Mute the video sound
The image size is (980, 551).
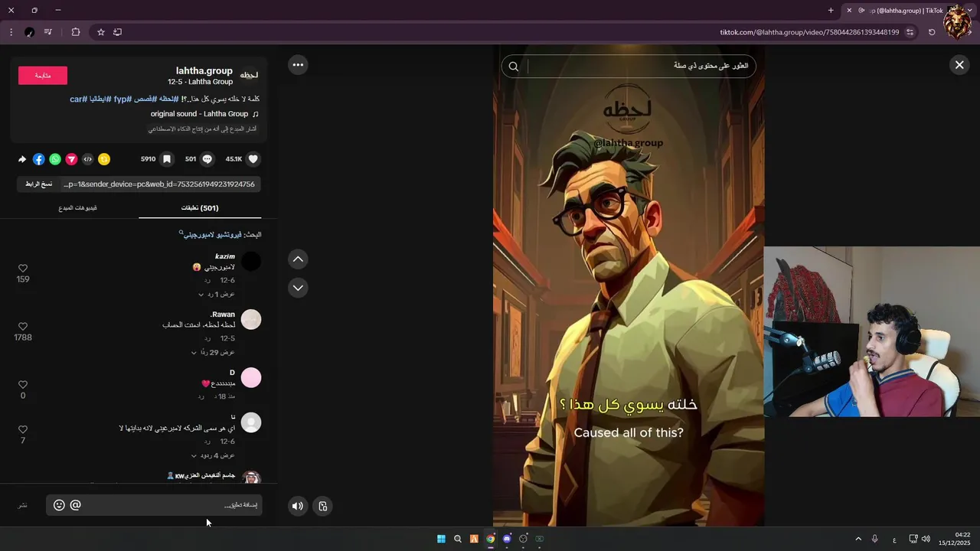tap(298, 506)
